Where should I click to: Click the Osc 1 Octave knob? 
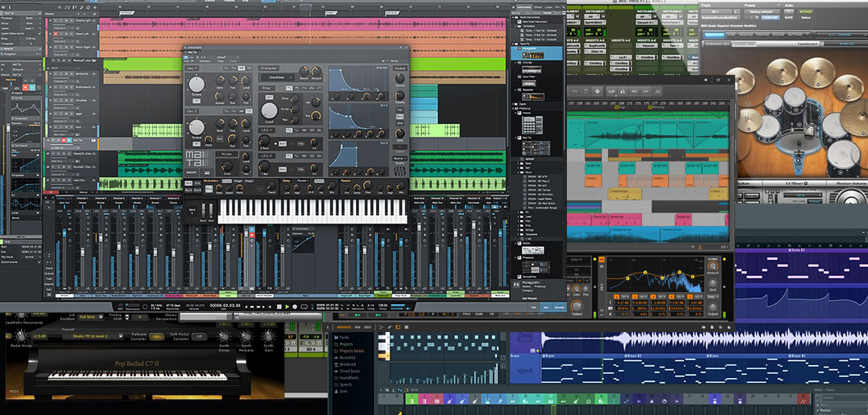coord(197,84)
